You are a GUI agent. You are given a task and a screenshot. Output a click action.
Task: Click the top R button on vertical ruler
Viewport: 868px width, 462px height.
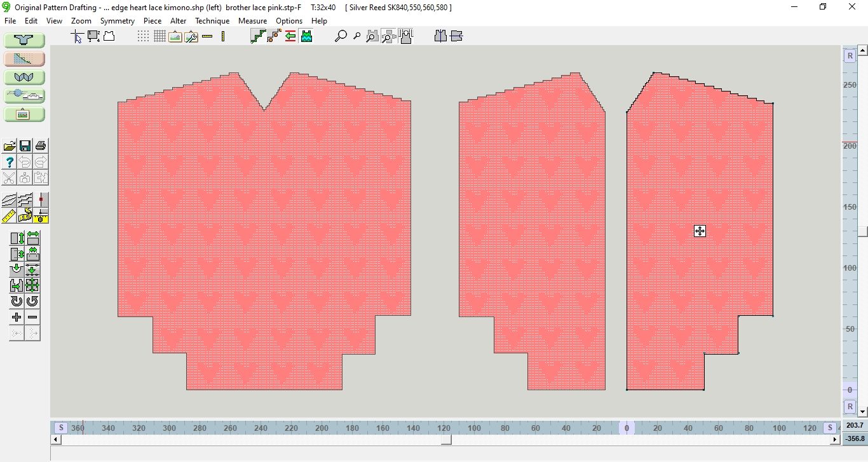[x=850, y=56]
